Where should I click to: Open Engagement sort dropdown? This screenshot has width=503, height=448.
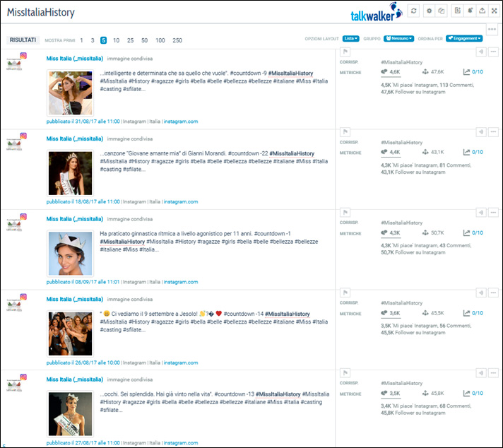tap(464, 38)
